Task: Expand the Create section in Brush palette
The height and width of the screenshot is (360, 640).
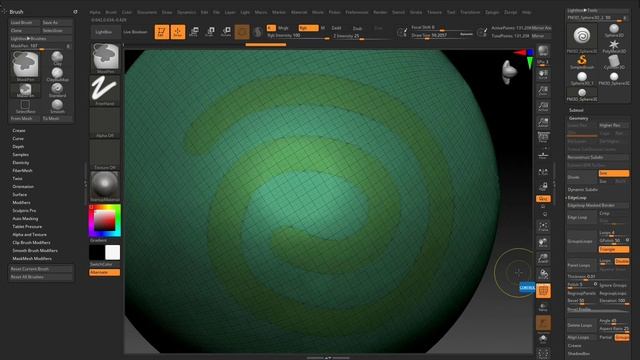Action: [x=19, y=131]
